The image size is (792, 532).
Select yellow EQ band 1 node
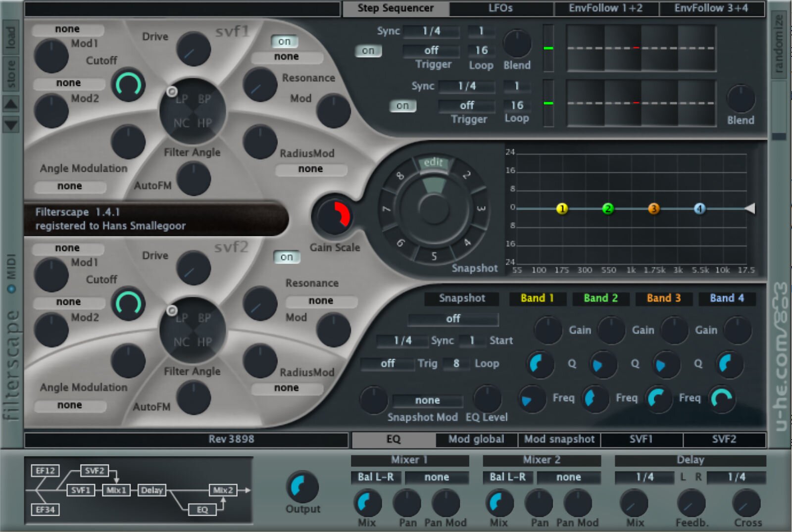pos(562,209)
